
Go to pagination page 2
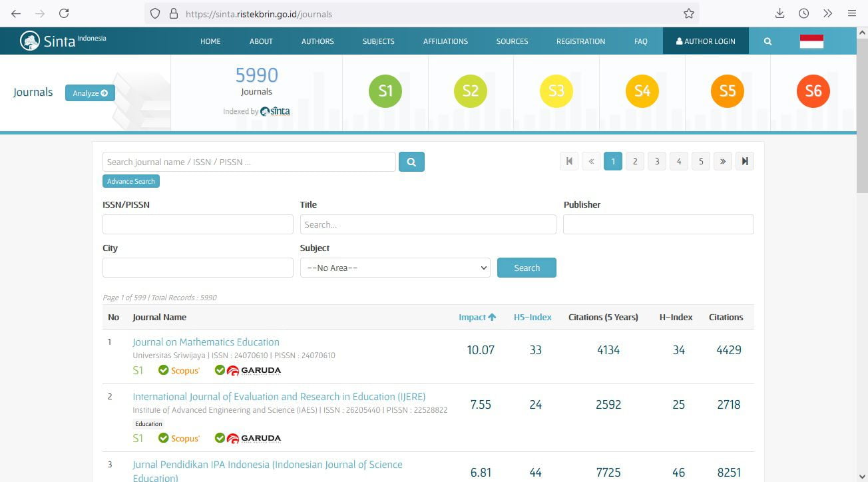tap(635, 161)
